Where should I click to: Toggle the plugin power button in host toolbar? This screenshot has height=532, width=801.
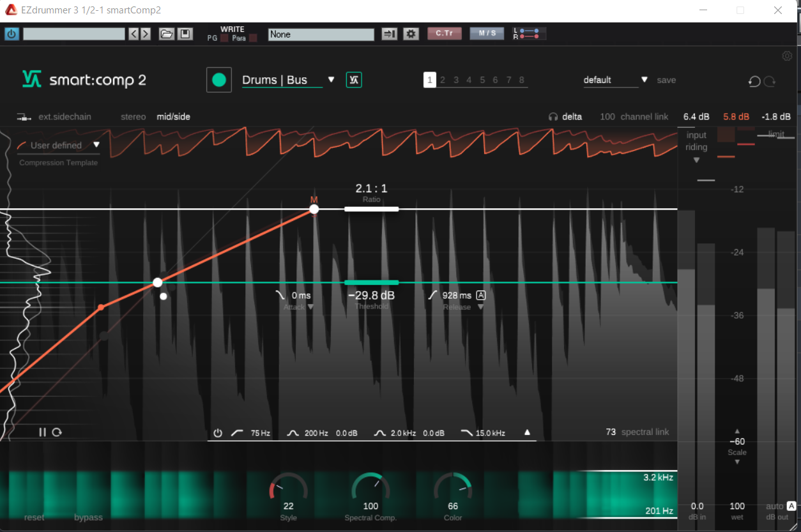pos(11,34)
